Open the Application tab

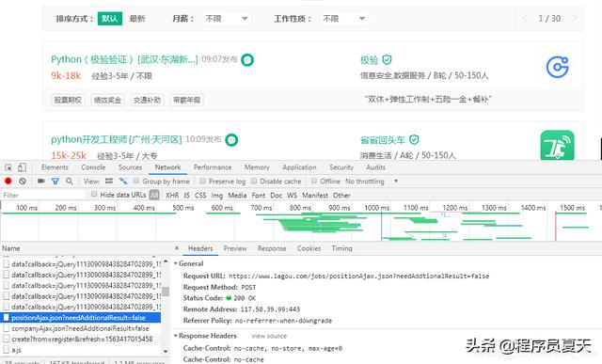point(299,167)
